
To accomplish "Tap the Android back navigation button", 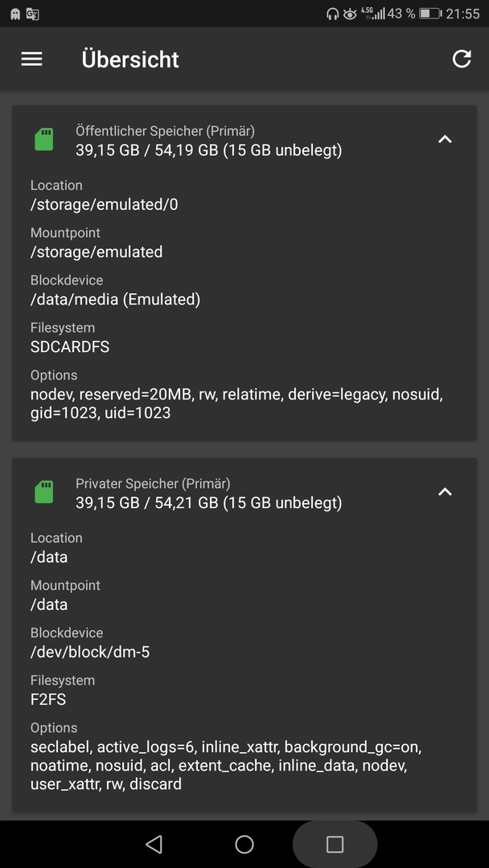I will click(x=154, y=844).
